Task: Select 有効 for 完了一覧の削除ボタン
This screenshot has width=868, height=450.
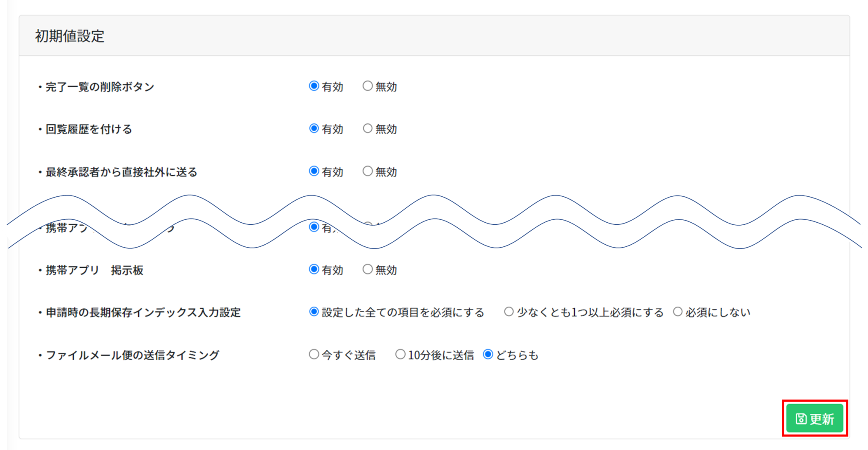Action: (x=314, y=86)
